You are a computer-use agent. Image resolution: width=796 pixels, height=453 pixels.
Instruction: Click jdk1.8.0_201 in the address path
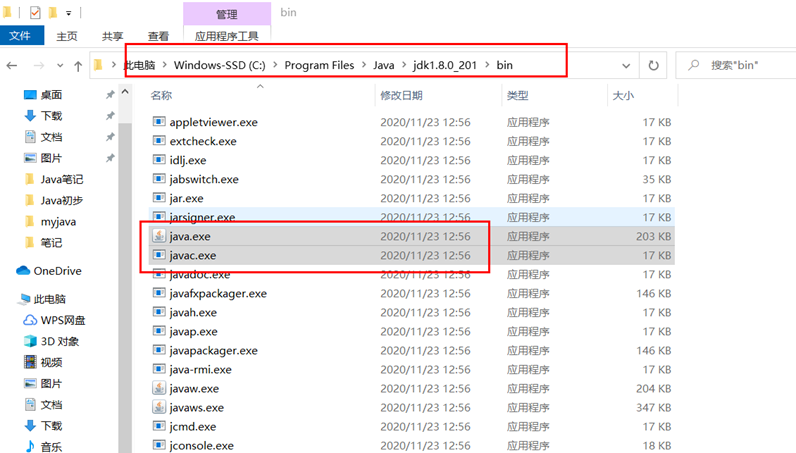[445, 66]
